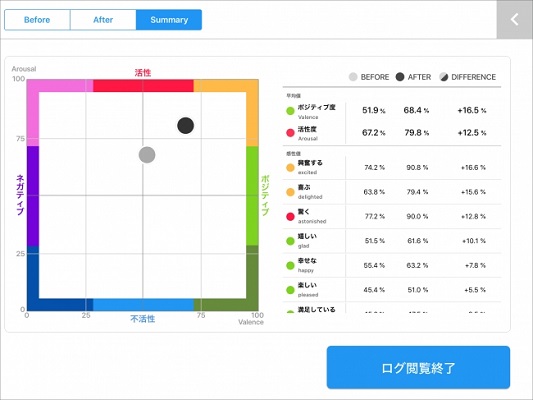The width and height of the screenshot is (533, 400).
Task: Click the blue 不活性 band at chart bottom
Action: point(143,305)
